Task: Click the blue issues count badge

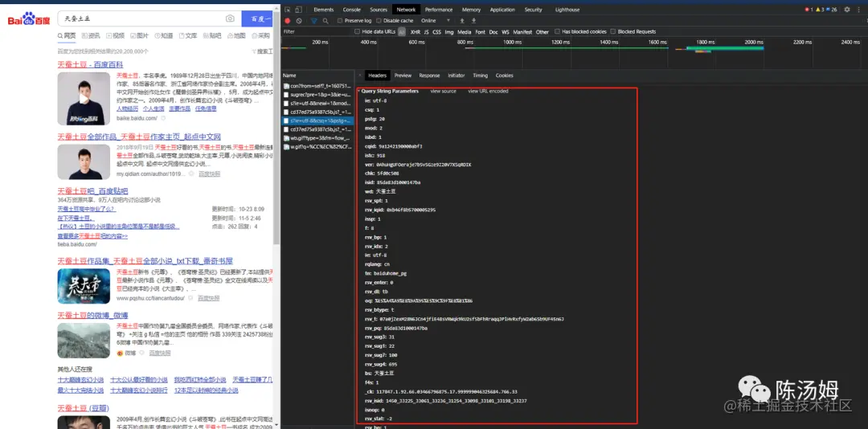Action: point(832,10)
